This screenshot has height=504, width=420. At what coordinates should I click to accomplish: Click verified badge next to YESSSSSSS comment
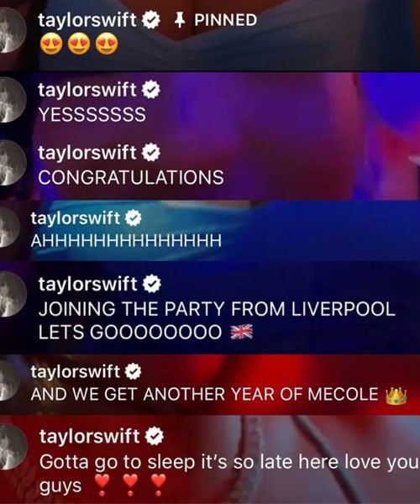point(151,90)
